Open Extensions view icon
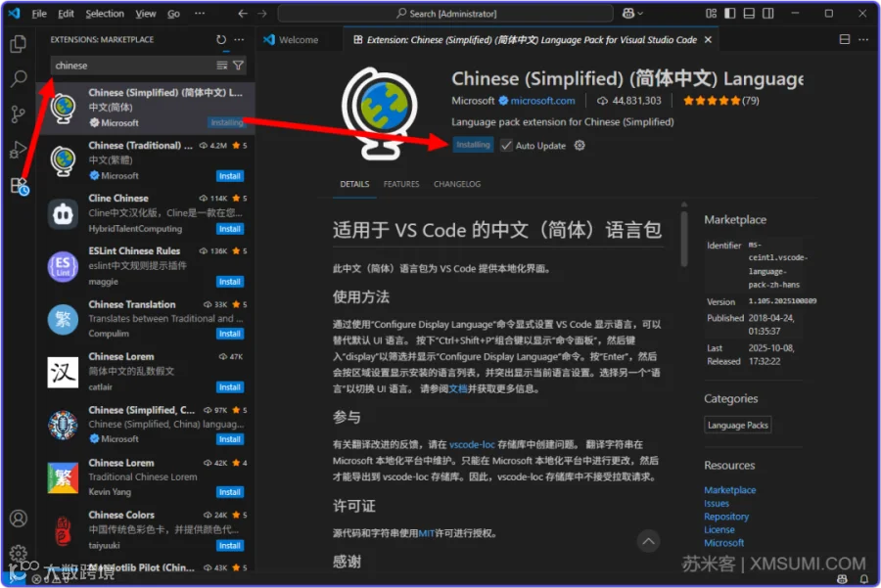 pyautogui.click(x=19, y=185)
